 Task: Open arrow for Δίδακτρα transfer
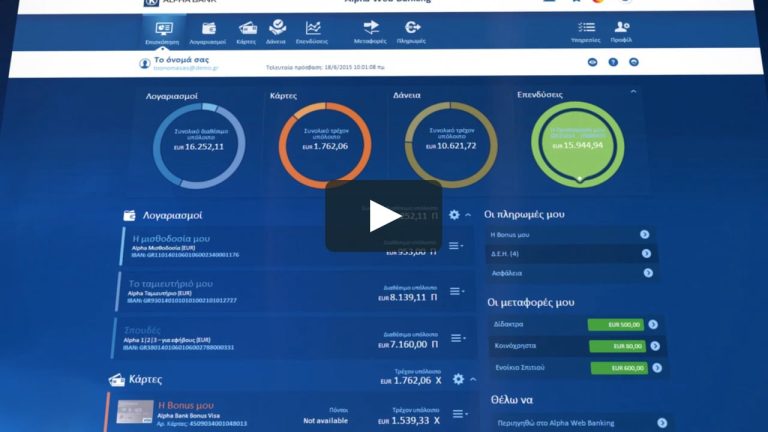click(x=653, y=324)
